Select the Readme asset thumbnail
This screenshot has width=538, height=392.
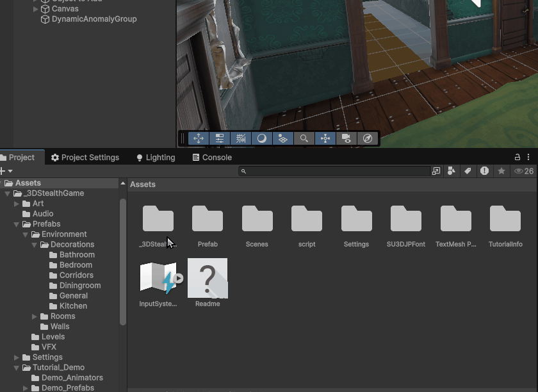point(208,279)
